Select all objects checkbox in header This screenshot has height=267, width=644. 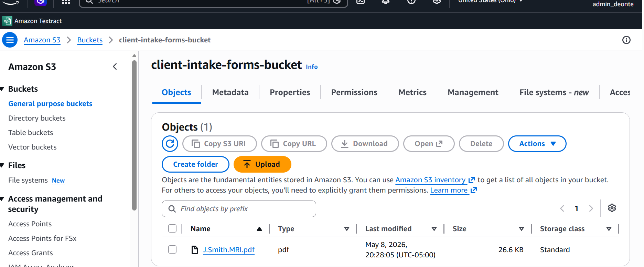pos(172,228)
